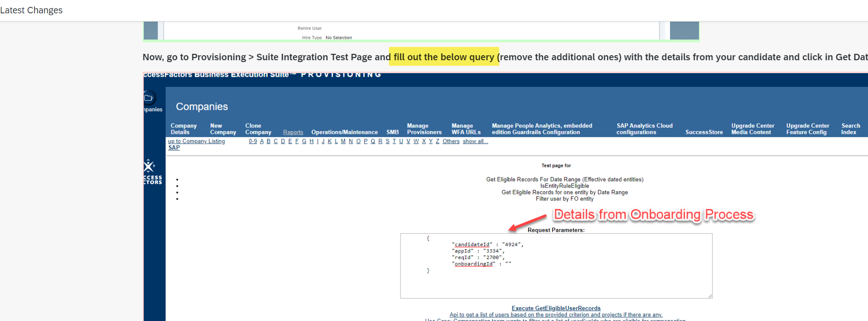Click the 'Test page for' text
This screenshot has height=321, width=868.
(x=556, y=166)
